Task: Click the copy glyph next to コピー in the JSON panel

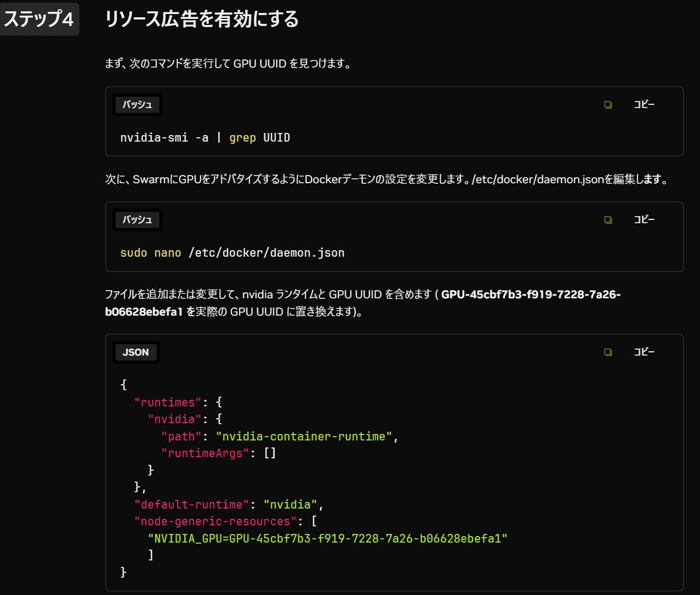Action: coord(608,352)
